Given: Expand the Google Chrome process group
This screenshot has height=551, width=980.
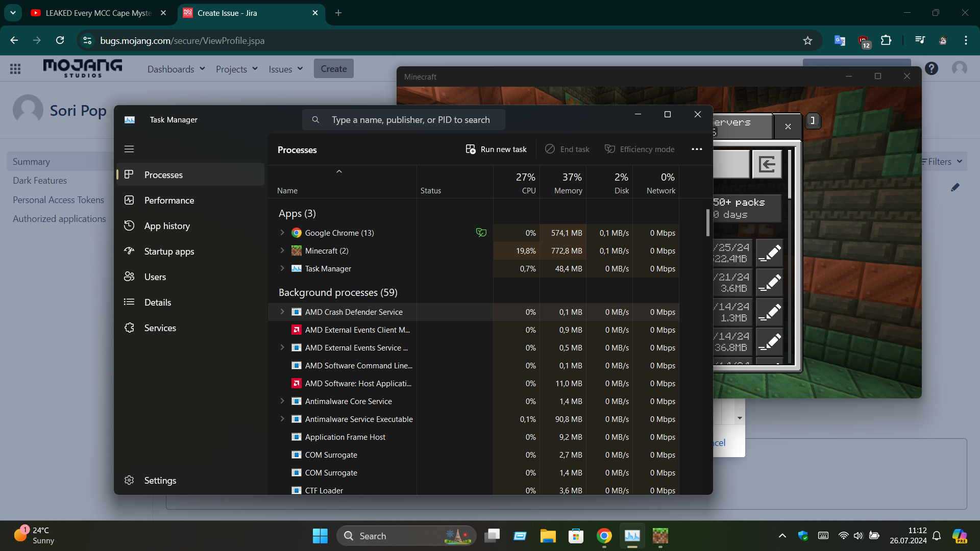Looking at the screenshot, I should coord(282,233).
